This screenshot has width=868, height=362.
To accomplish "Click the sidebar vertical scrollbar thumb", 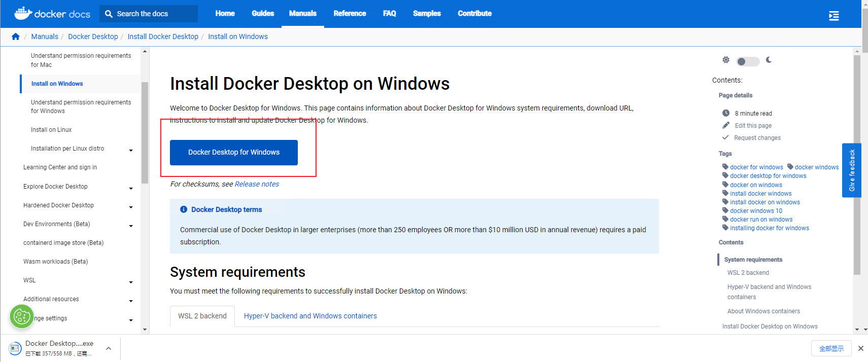I will (x=145, y=132).
